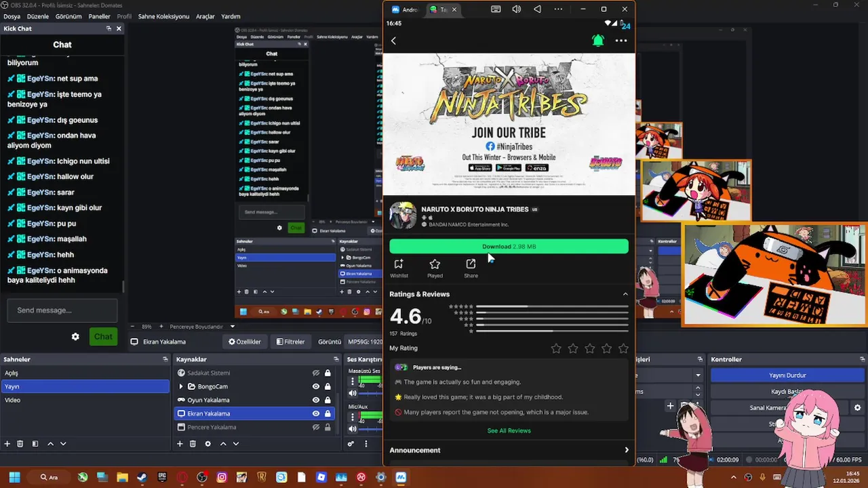Open OBS Studio from the taskbar
Image resolution: width=868 pixels, height=488 pixels.
tap(201, 477)
